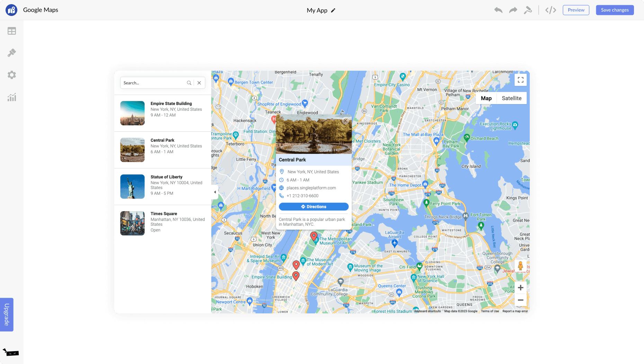This screenshot has width=644, height=364.
Task: Open the layout grid panel in sidebar
Action: (12, 31)
